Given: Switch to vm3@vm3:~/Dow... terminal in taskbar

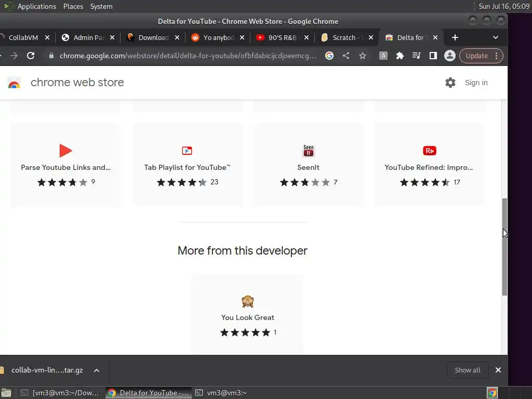Looking at the screenshot, I should (60, 393).
